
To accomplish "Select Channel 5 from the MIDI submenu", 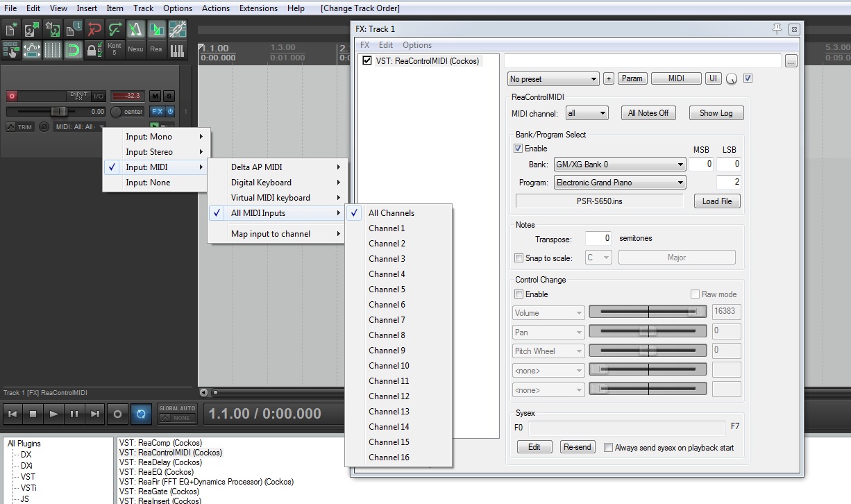I will point(387,289).
